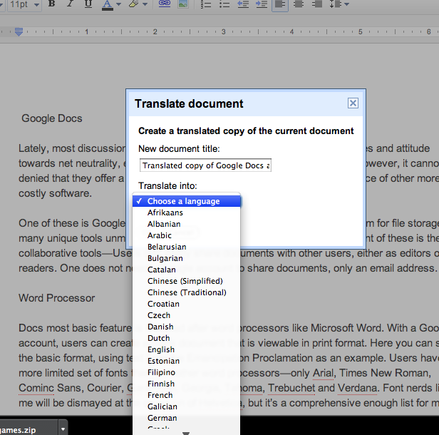
Task: Close the Translate document dialog
Action: tap(353, 103)
